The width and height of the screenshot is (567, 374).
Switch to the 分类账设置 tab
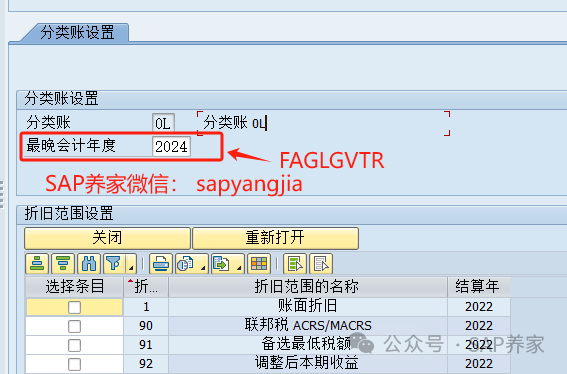tap(77, 33)
